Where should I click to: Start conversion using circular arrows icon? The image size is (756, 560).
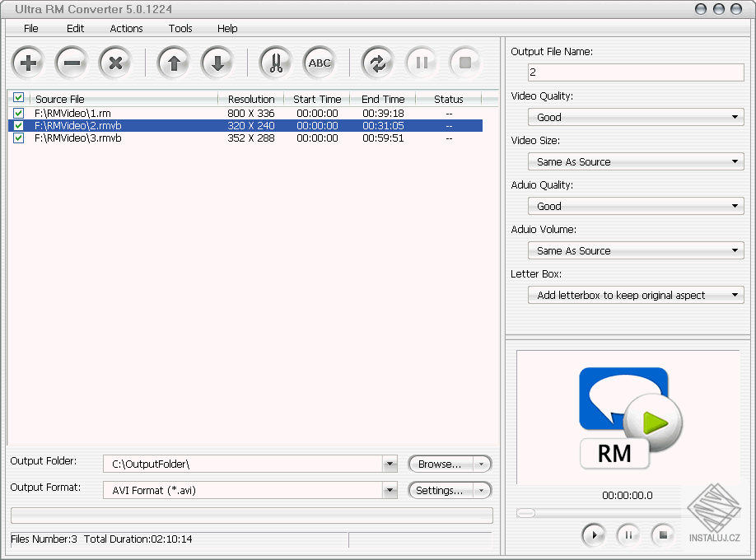[x=378, y=62]
